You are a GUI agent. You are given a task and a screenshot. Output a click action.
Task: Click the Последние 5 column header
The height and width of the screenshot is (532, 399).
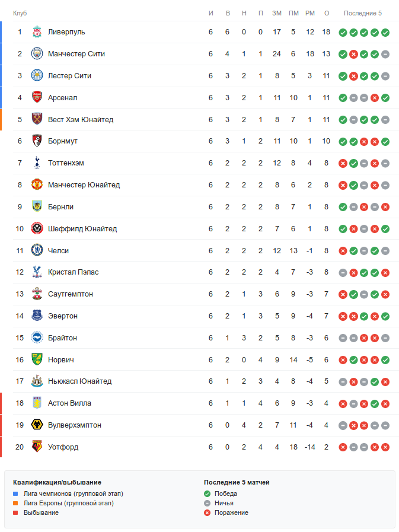click(x=363, y=13)
